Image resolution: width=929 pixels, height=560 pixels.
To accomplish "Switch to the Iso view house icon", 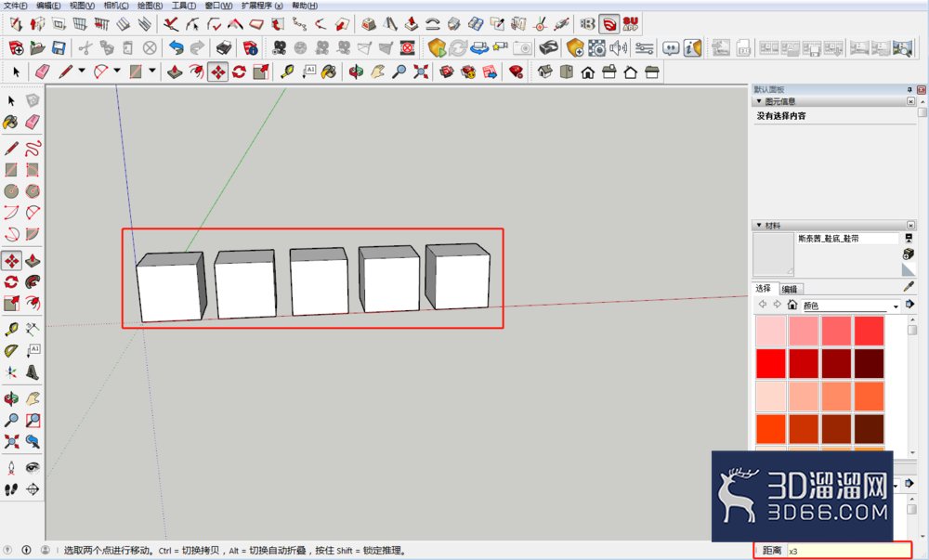I will point(545,72).
